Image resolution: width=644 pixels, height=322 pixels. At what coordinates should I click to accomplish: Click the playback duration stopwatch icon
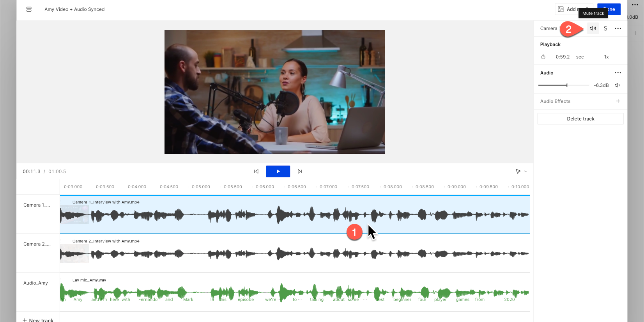coord(543,57)
